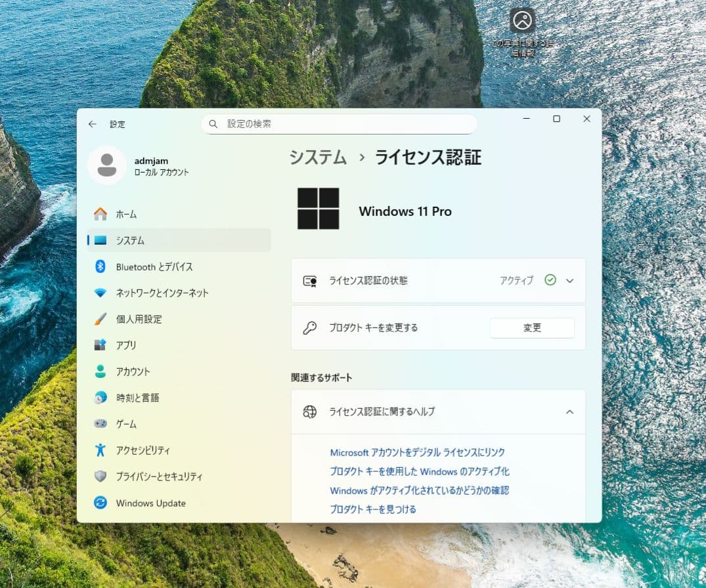Expand details next to アクティブ status
The height and width of the screenshot is (588, 706).
[569, 280]
